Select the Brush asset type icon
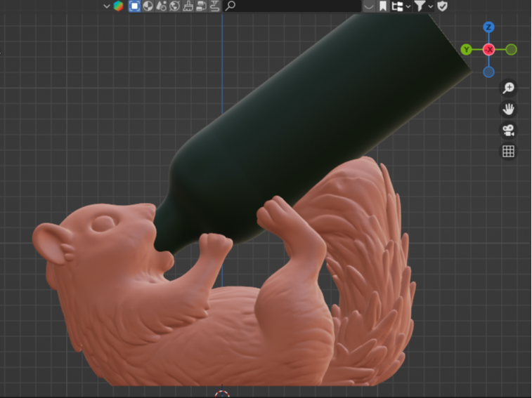 point(188,6)
